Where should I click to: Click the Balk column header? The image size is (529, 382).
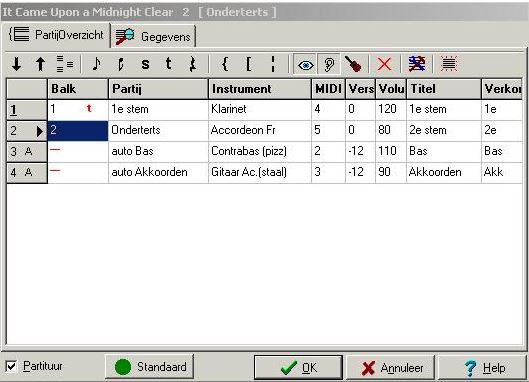point(78,89)
